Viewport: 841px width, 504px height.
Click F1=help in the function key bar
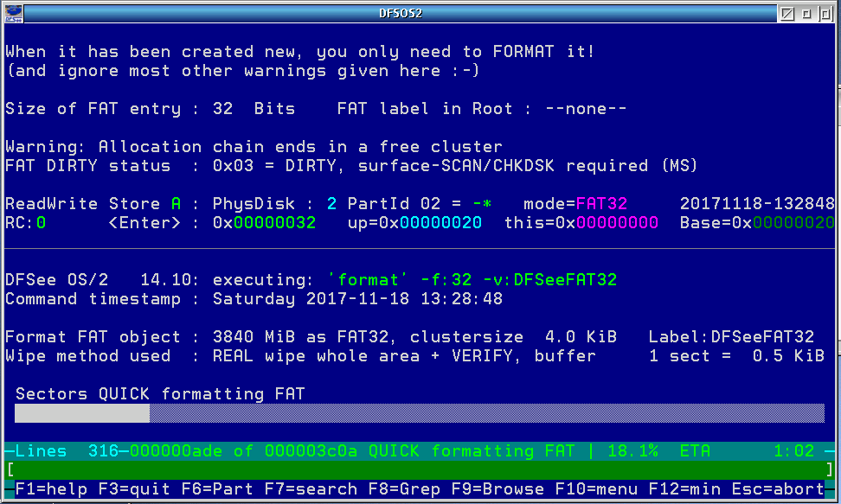tap(47, 489)
